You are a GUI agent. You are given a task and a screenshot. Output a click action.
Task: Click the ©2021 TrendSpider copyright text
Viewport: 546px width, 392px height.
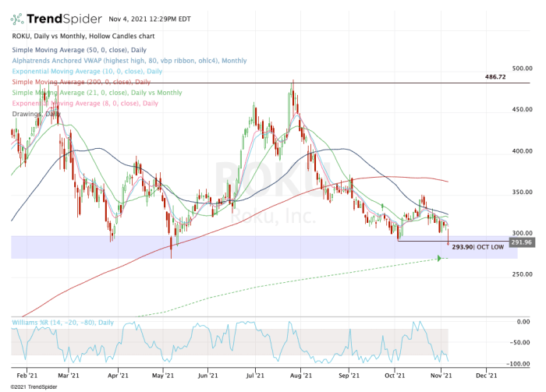(x=34, y=387)
